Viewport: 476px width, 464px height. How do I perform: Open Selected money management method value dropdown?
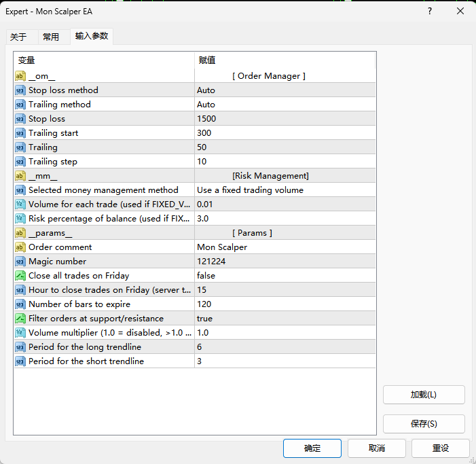tap(284, 190)
